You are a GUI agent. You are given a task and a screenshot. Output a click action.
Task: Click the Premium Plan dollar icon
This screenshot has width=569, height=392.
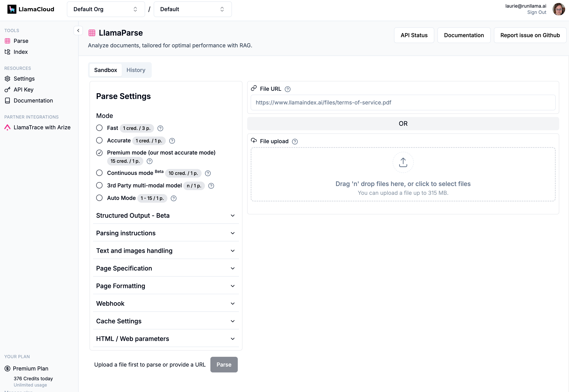tap(7, 368)
